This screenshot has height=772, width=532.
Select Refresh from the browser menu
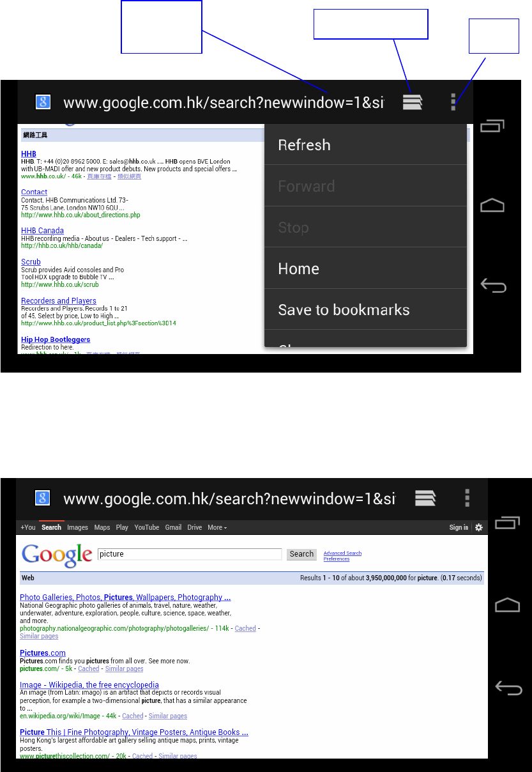[x=365, y=144]
